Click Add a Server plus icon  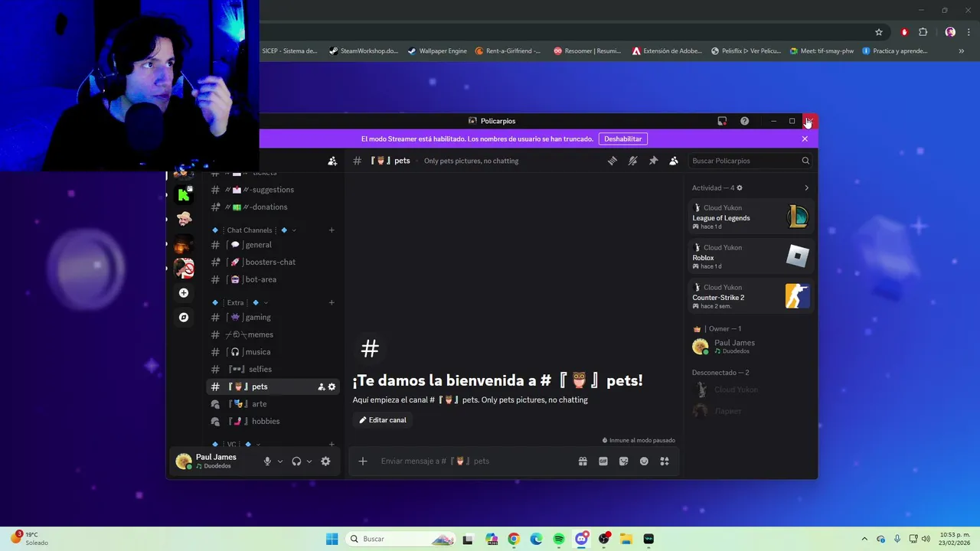pos(184,293)
